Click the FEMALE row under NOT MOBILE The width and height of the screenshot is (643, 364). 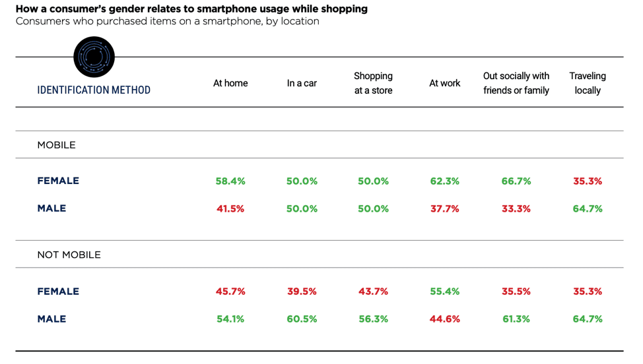point(58,291)
